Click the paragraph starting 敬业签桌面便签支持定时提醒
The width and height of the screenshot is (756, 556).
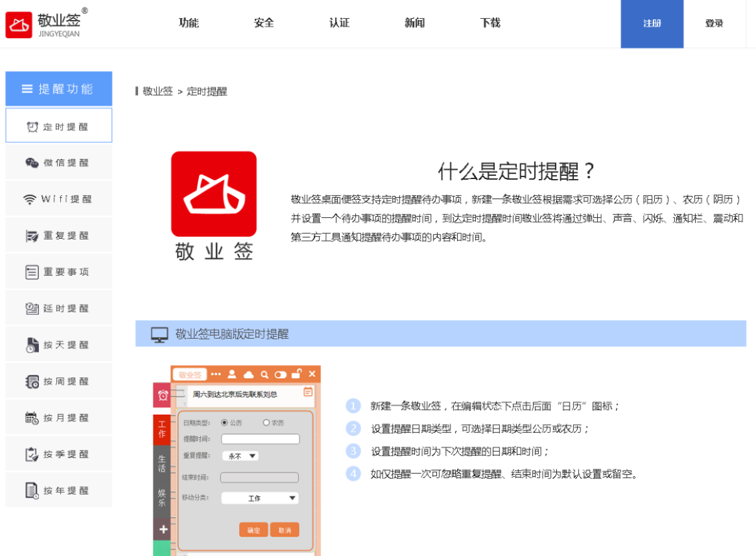(x=517, y=219)
